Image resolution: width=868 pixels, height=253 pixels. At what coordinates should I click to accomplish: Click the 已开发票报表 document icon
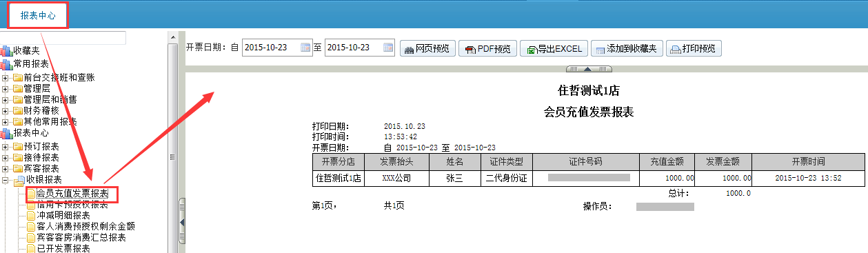coord(31,249)
